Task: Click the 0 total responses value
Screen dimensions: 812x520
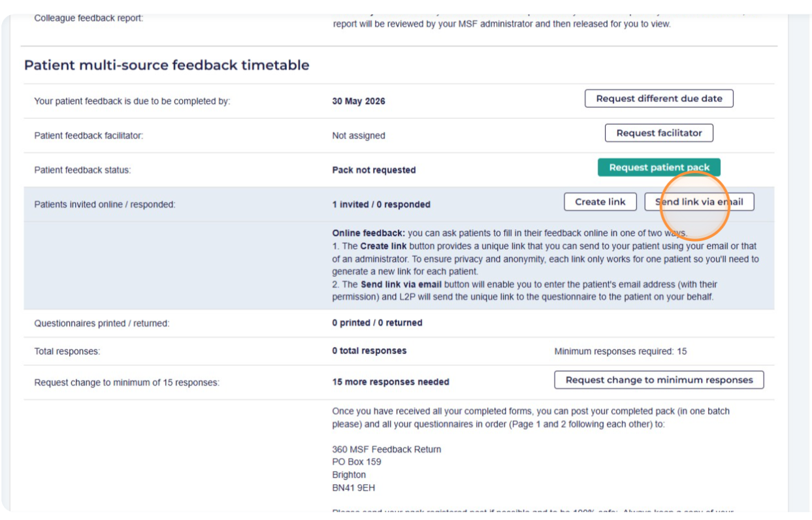Action: (x=369, y=351)
